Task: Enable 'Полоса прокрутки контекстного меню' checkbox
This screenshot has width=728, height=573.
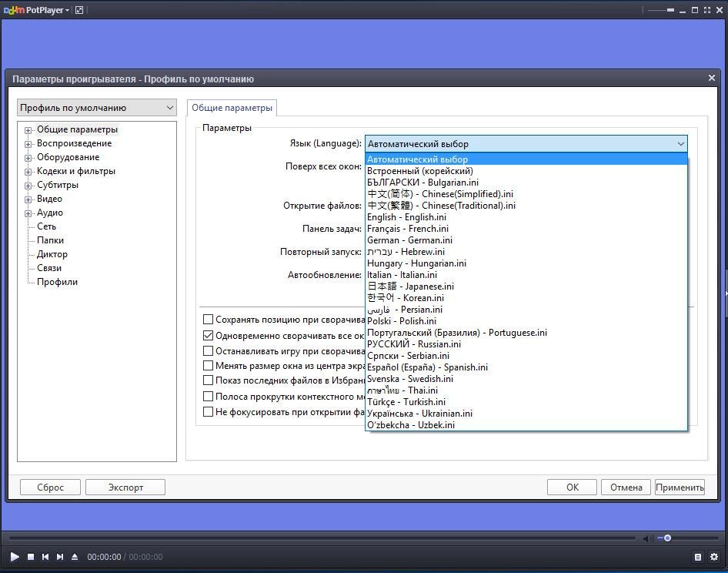Action: click(x=208, y=397)
